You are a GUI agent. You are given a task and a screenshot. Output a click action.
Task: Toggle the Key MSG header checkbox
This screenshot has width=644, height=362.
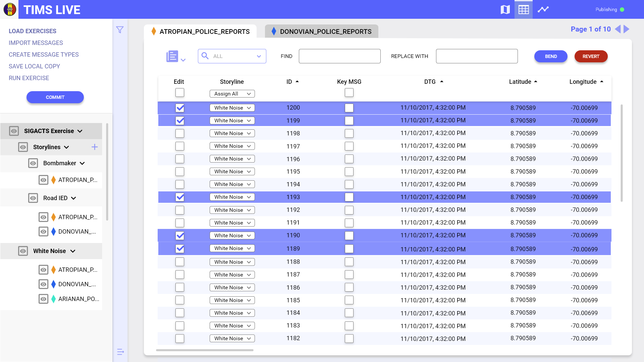pyautogui.click(x=349, y=93)
